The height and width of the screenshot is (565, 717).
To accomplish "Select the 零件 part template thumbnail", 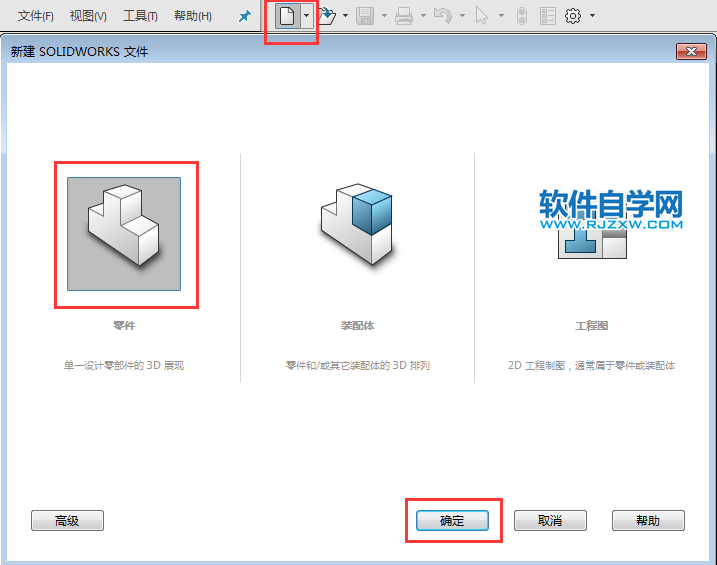I will pos(124,234).
